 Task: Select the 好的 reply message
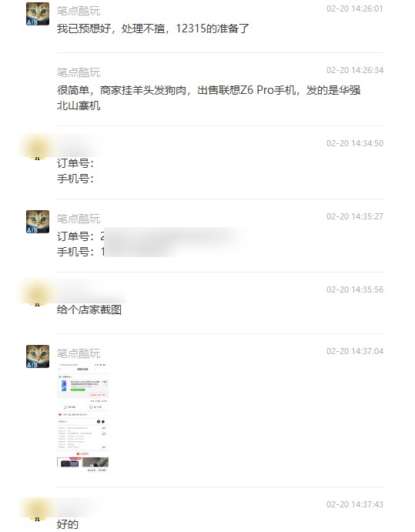pos(68,524)
